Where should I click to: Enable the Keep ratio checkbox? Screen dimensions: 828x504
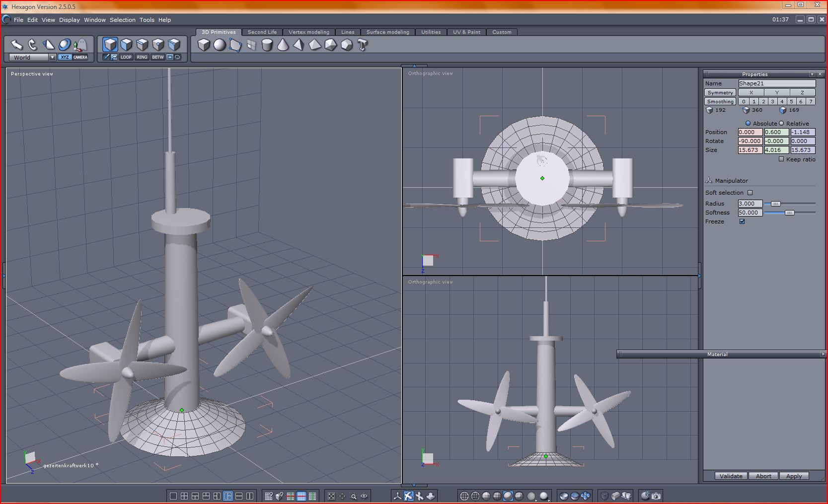pyautogui.click(x=781, y=159)
